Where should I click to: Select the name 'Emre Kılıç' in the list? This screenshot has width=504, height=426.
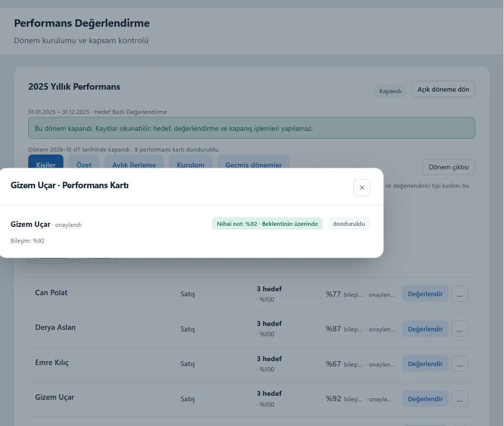coord(52,363)
